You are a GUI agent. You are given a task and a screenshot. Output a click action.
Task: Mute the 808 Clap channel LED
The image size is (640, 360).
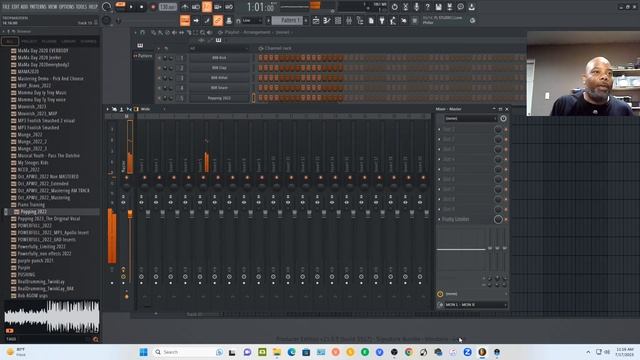click(x=159, y=68)
